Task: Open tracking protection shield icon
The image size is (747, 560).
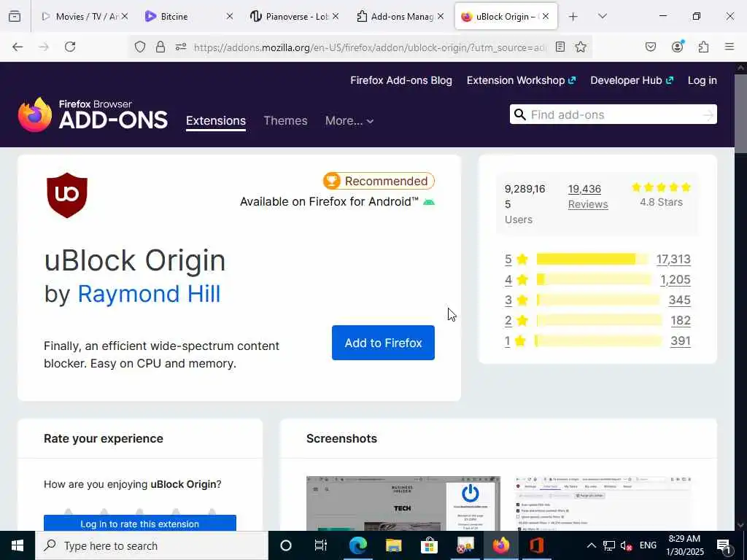Action: click(139, 47)
